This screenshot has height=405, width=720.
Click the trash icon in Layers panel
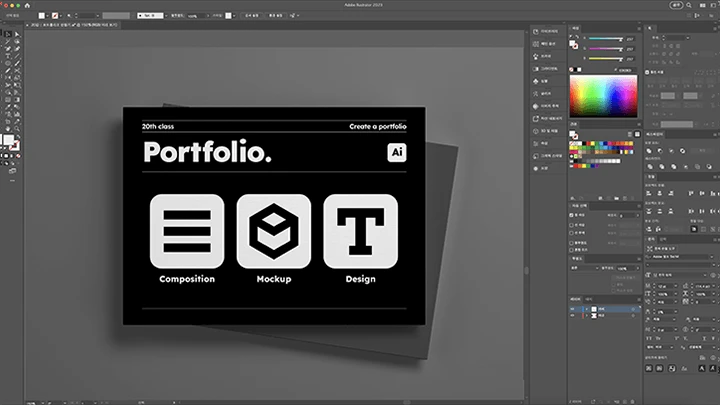point(632,402)
